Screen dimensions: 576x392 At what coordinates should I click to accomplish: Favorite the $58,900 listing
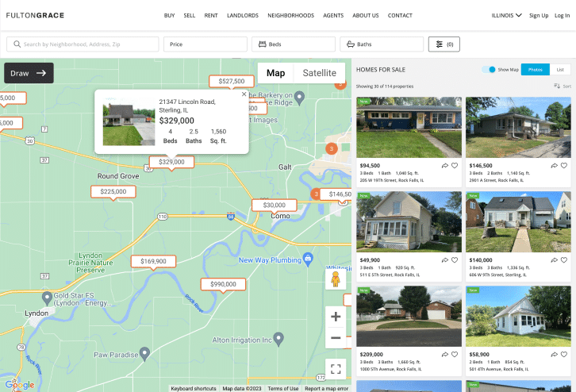564,355
